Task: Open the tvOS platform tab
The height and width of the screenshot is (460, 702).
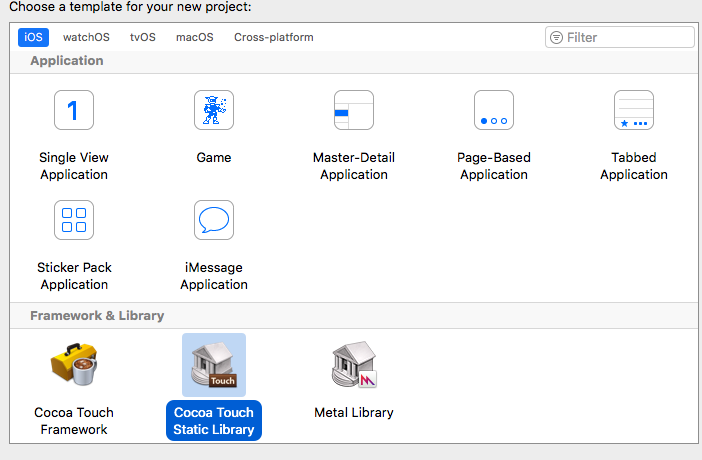Action: point(143,37)
